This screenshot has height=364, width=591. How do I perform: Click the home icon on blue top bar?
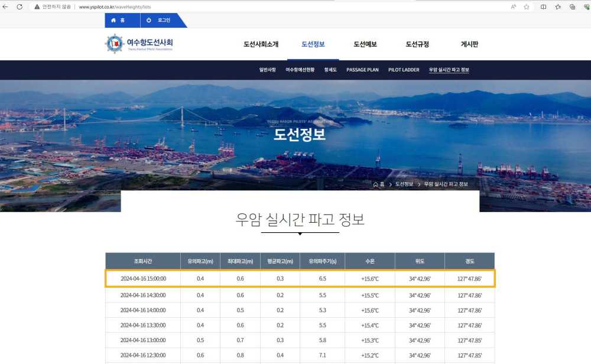pos(114,19)
